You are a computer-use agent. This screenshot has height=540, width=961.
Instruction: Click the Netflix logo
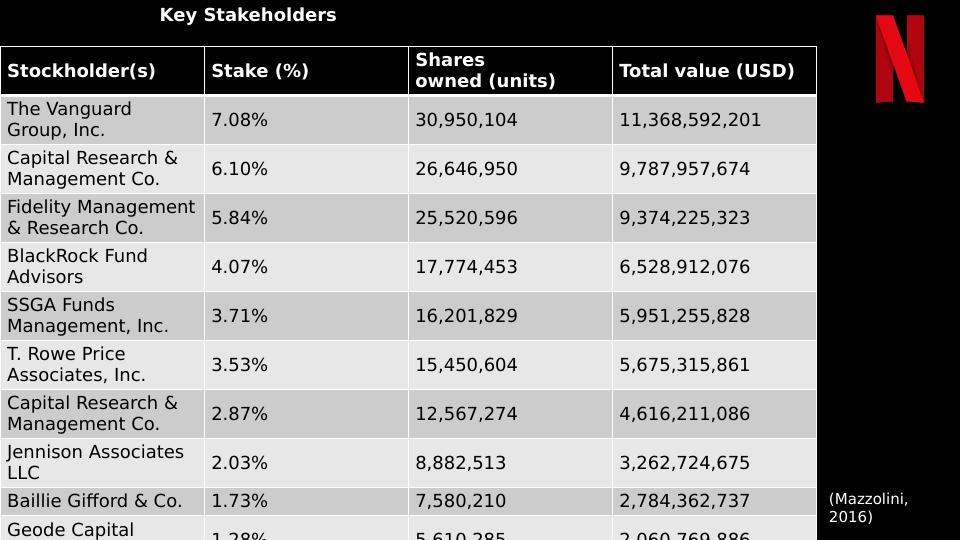coord(900,59)
